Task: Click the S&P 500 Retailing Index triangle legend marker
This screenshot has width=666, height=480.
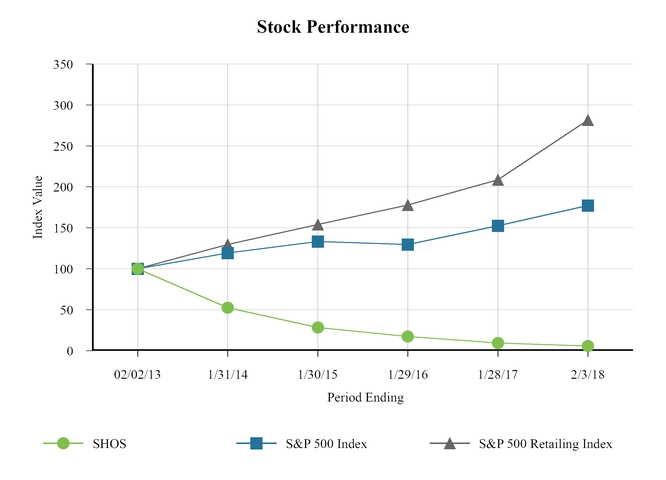Action: pyautogui.click(x=449, y=443)
